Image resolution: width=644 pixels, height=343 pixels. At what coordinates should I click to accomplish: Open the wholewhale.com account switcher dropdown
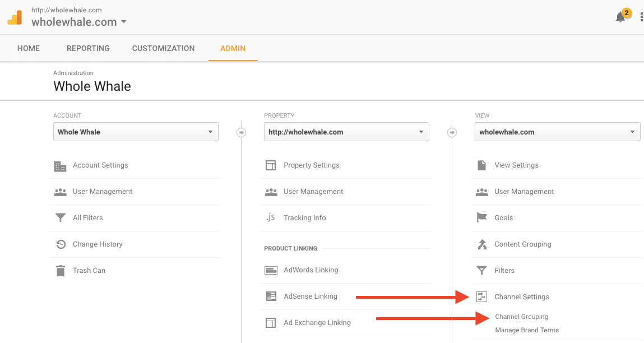[x=79, y=22]
